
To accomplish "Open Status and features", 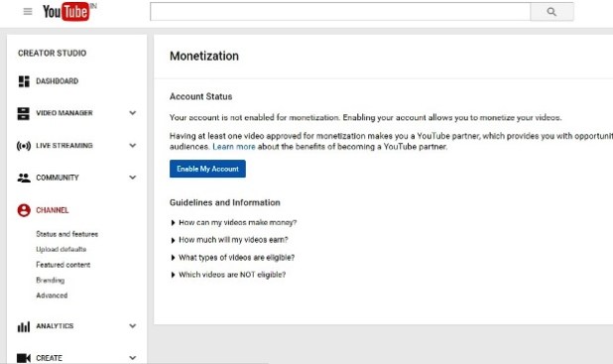I will click(x=66, y=234).
